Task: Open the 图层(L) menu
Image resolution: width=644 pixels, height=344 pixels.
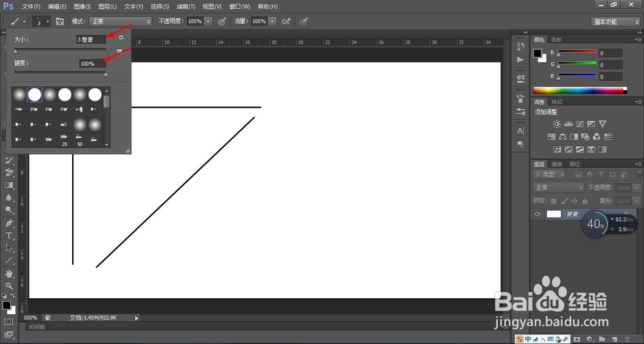Action: [x=107, y=6]
